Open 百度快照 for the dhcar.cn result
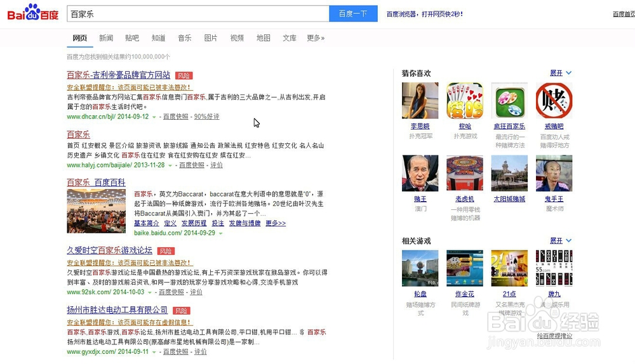The height and width of the screenshot is (364, 635). tap(176, 117)
